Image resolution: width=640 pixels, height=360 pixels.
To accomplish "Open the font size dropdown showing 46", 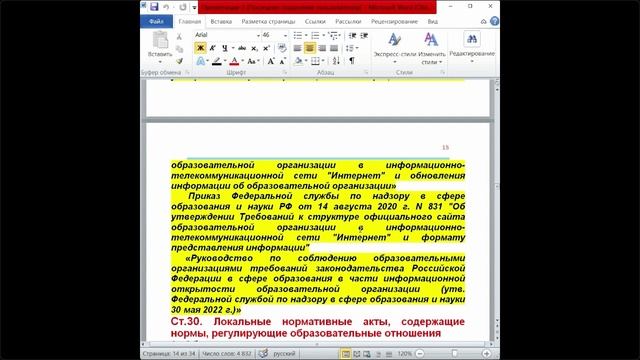I will tap(285, 36).
